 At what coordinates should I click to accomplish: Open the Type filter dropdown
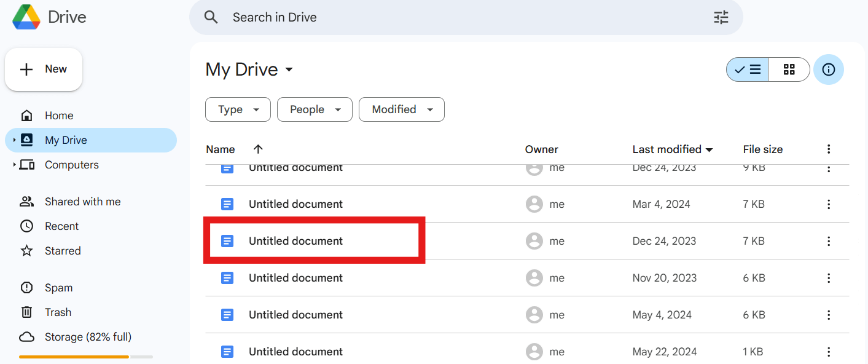point(238,109)
